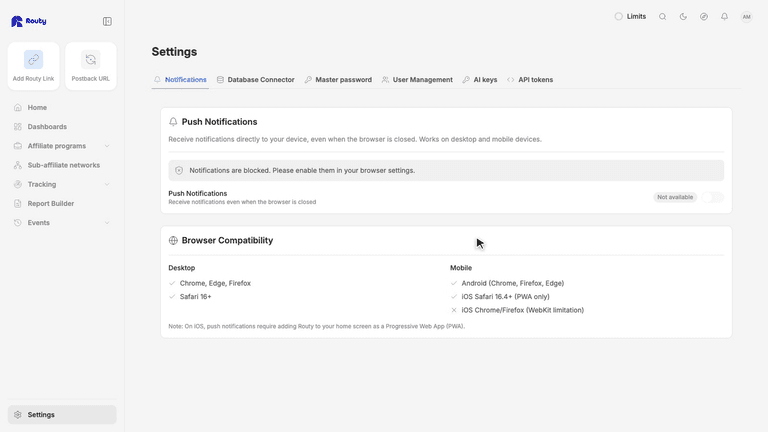Toggle the Push Notifications switch

713,197
